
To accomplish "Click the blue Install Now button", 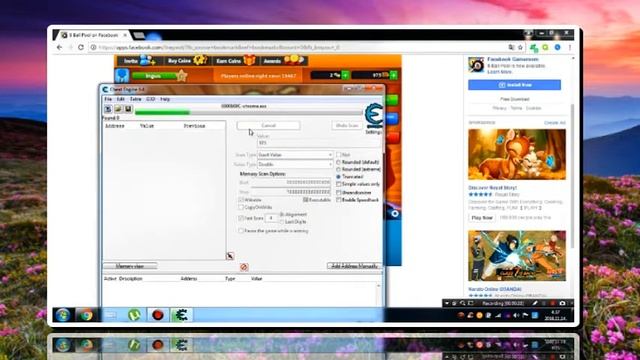I will [514, 85].
